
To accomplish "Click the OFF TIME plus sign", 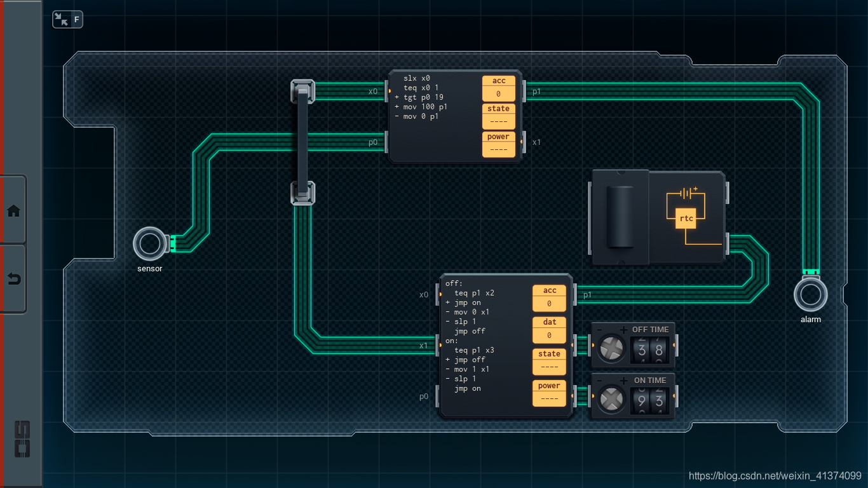I will click(623, 330).
